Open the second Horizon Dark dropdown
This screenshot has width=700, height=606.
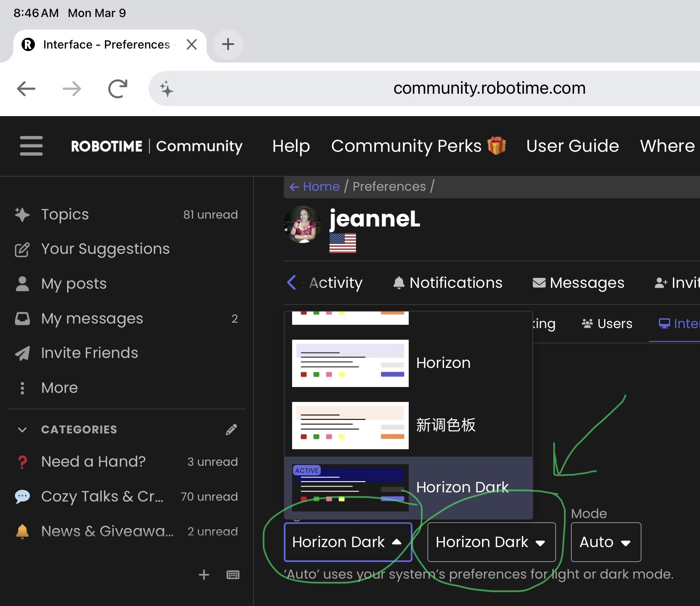pos(491,542)
